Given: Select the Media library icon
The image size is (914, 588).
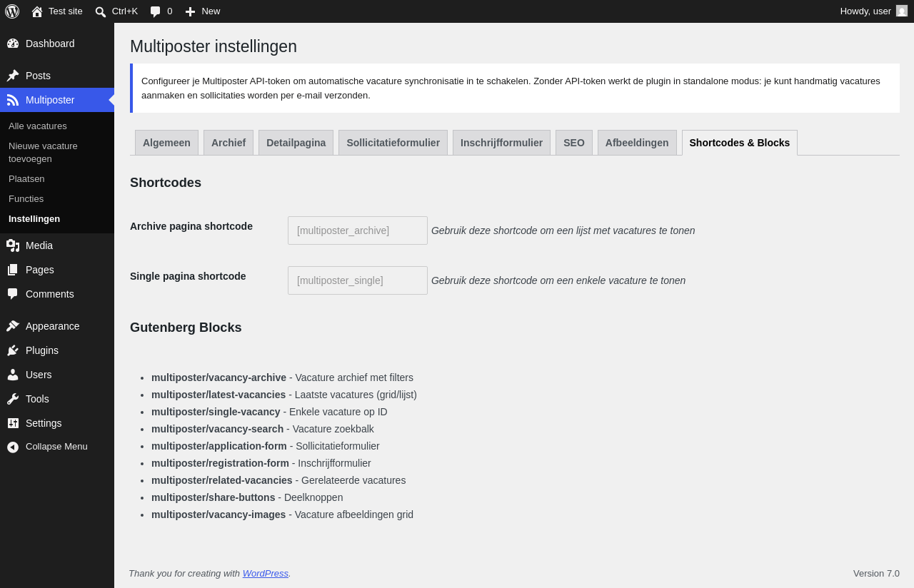Looking at the screenshot, I should [13, 245].
